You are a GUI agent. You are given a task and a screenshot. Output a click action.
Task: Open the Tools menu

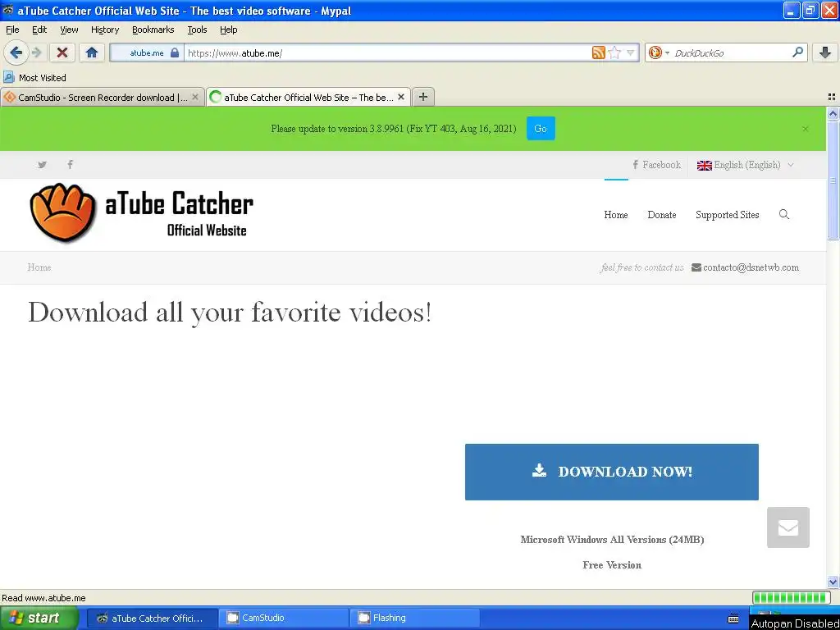pyautogui.click(x=197, y=30)
